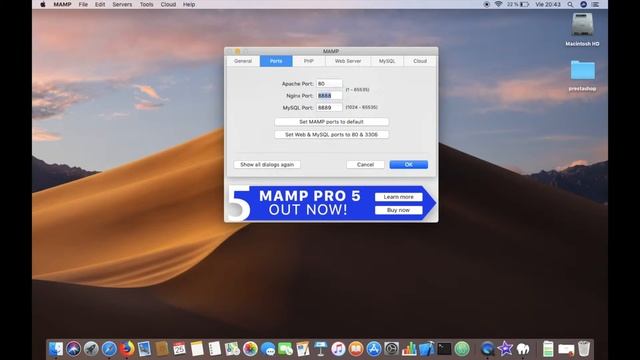
Task: Switch to the Web Server tab
Action: click(348, 61)
